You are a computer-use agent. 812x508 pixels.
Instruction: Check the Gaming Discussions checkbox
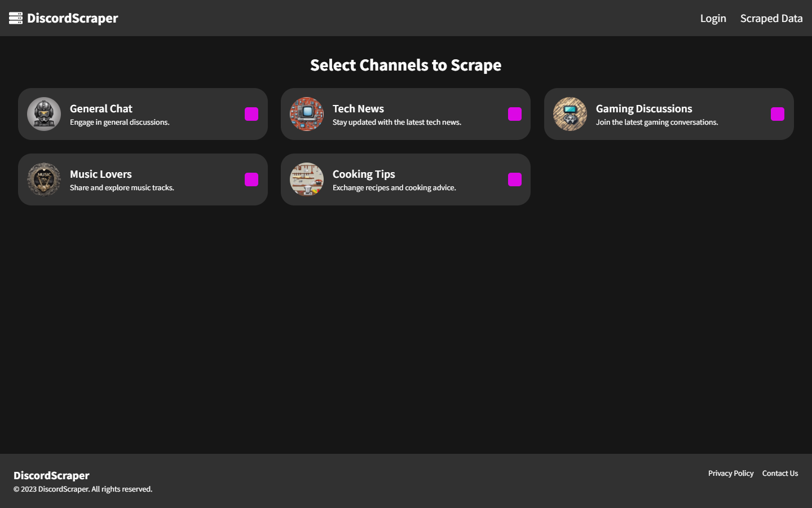coord(778,113)
